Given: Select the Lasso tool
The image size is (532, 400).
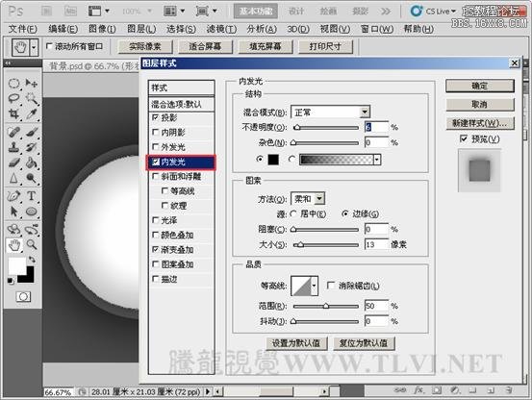Looking at the screenshot, I should pos(13,98).
